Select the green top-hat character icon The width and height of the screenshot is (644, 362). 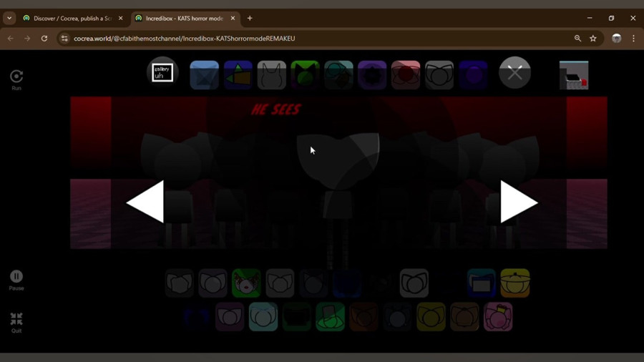tap(330, 317)
